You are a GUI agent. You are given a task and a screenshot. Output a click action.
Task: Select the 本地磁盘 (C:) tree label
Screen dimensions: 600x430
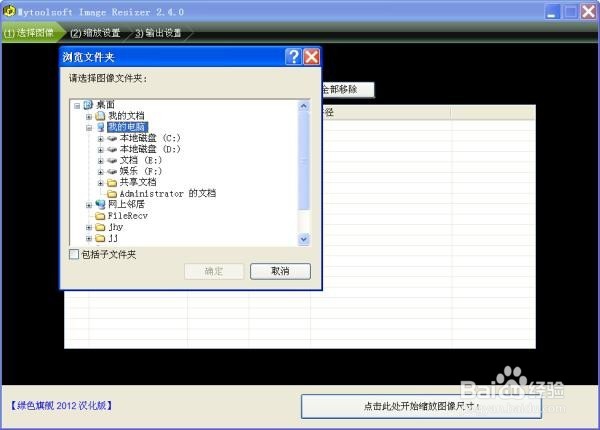pos(150,138)
